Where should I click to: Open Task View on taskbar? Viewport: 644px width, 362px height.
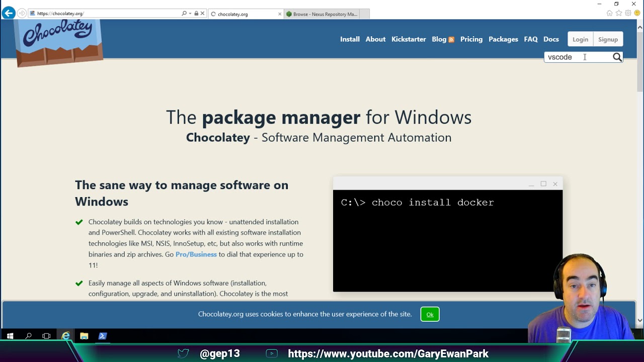(x=46, y=336)
